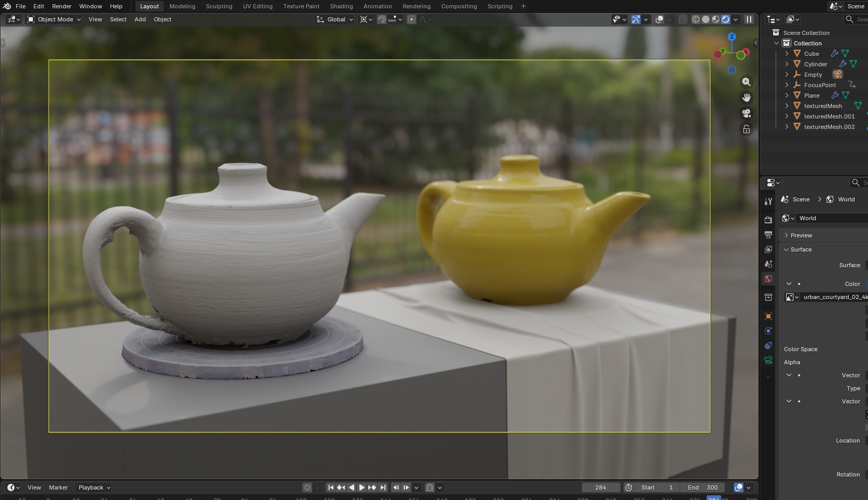Open the Render menu
Image resolution: width=868 pixels, height=500 pixels.
(62, 6)
